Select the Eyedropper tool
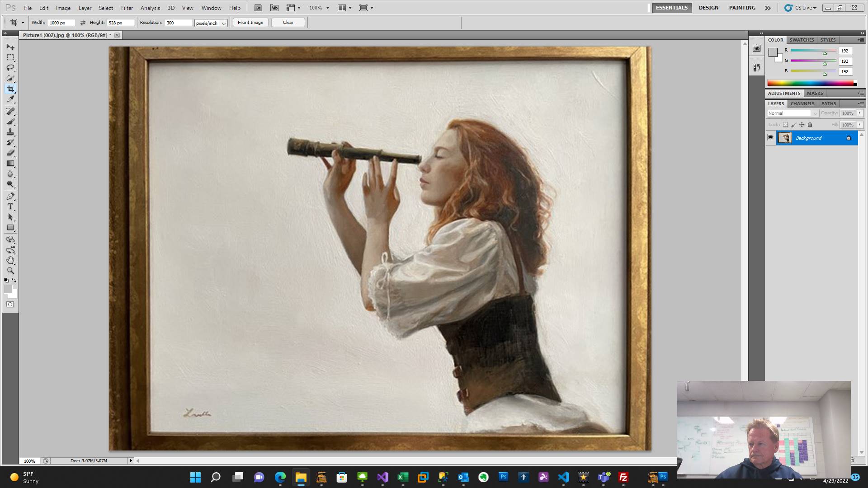The height and width of the screenshot is (488, 868). [10, 99]
